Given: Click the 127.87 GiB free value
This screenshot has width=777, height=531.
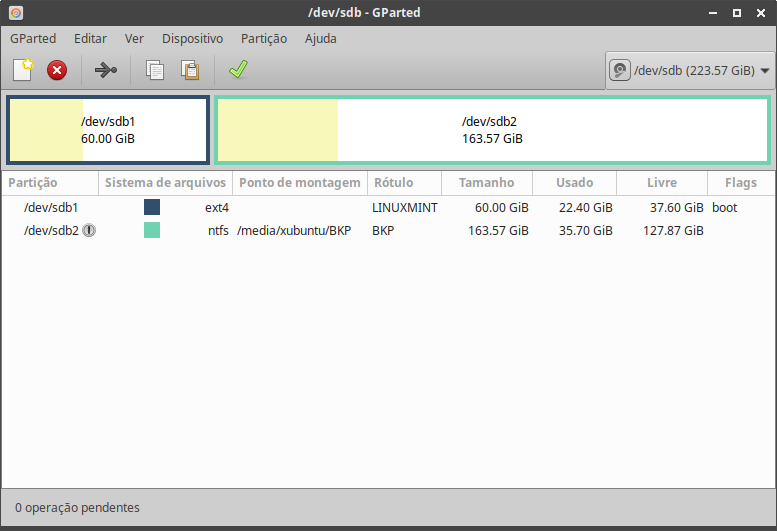Looking at the screenshot, I should [673, 231].
